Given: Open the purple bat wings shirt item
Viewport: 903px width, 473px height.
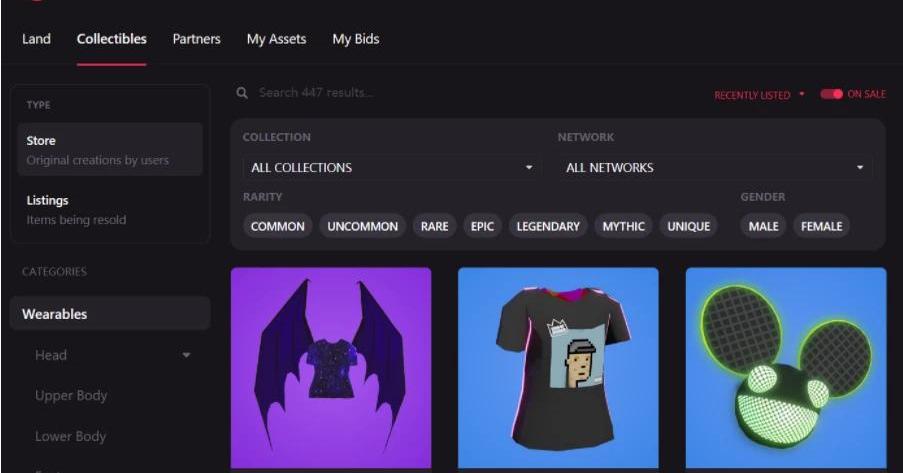Looking at the screenshot, I should tap(331, 369).
